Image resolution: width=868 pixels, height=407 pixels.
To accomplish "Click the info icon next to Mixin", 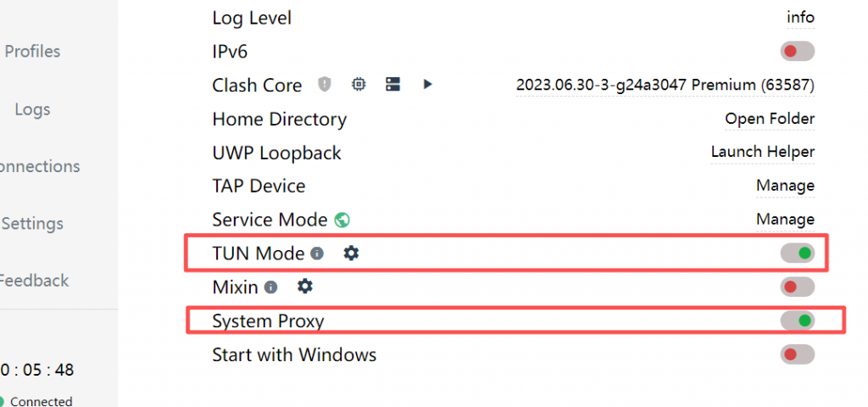I will point(271,287).
